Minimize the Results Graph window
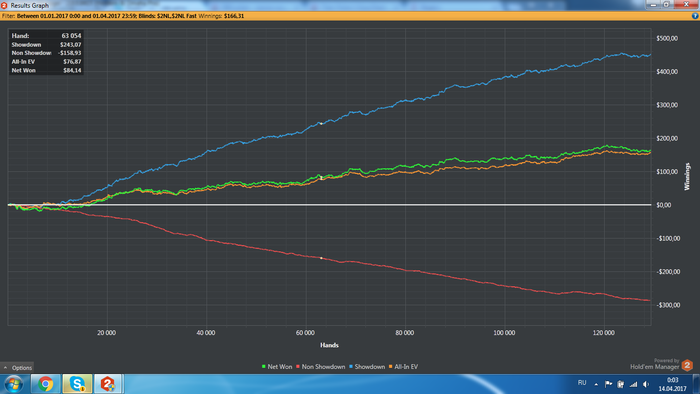Screen dimensions: 700x394 654,4
